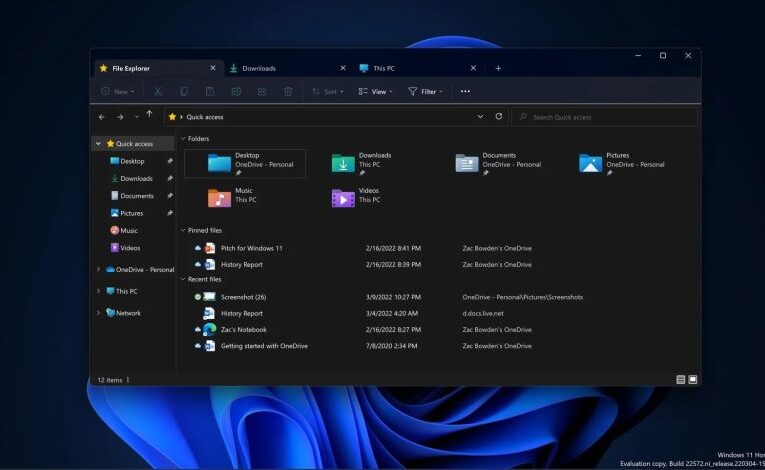Select Getting started with OneDrive document
765x470 pixels.
264,346
